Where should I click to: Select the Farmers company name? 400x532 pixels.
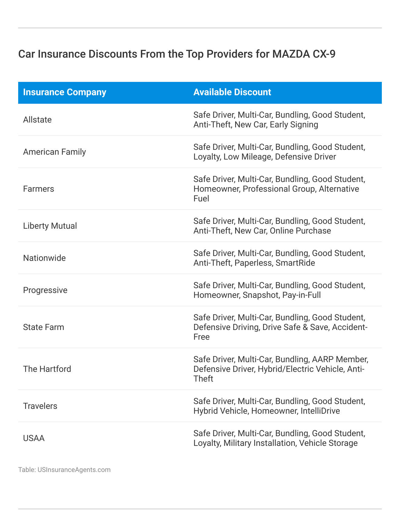(38, 189)
